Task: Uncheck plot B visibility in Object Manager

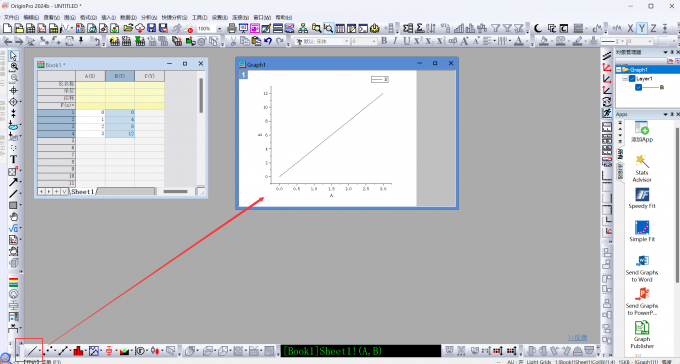Action: point(638,87)
